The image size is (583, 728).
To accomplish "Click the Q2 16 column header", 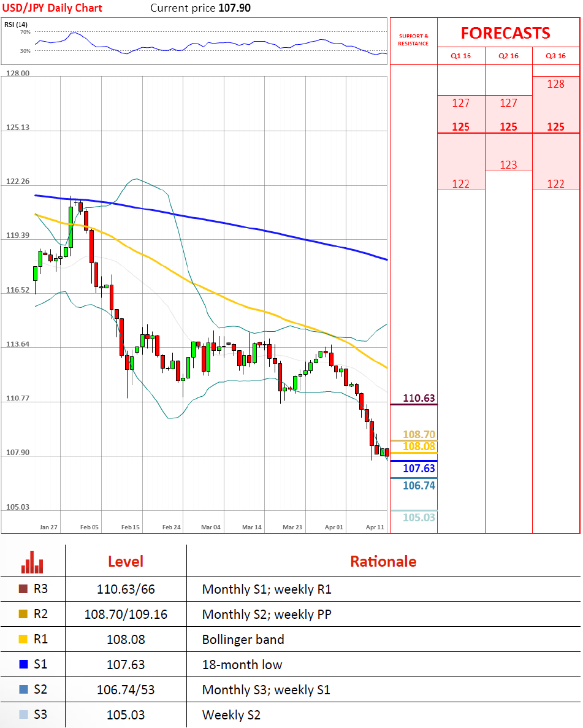I will (x=508, y=56).
